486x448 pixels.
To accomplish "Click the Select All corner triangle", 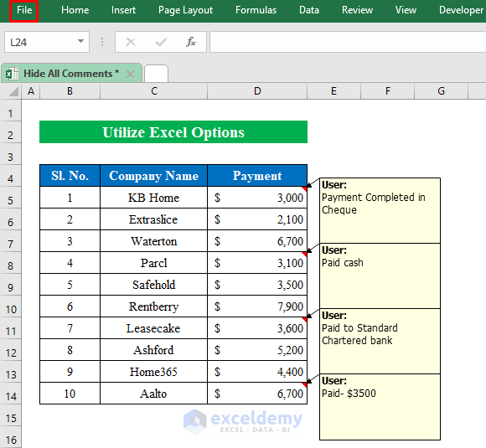I will coord(13,91).
